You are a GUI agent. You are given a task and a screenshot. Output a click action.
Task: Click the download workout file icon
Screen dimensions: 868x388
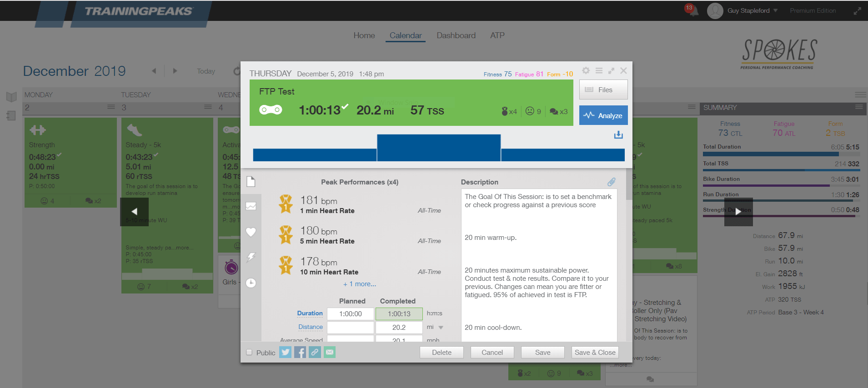click(618, 135)
